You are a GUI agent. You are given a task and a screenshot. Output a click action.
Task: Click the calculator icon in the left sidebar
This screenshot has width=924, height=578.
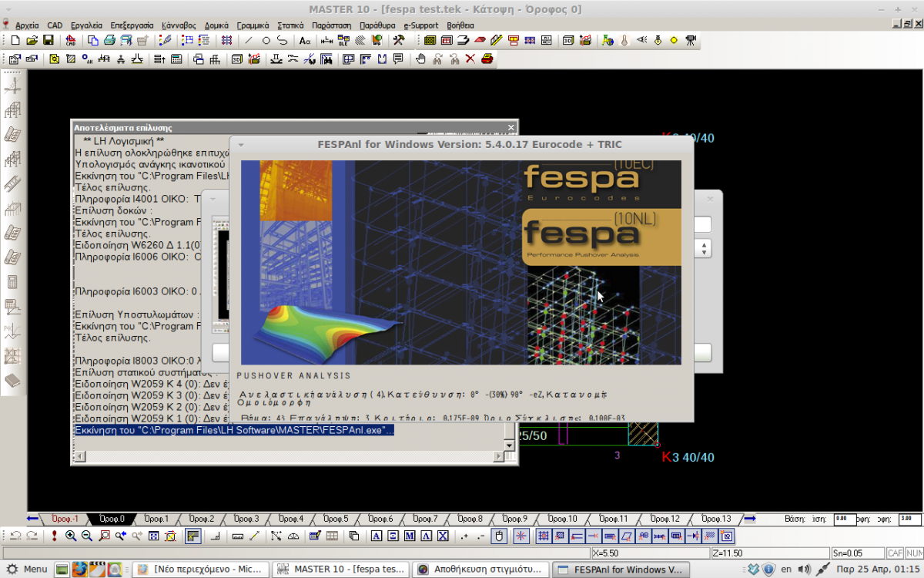(x=12, y=282)
